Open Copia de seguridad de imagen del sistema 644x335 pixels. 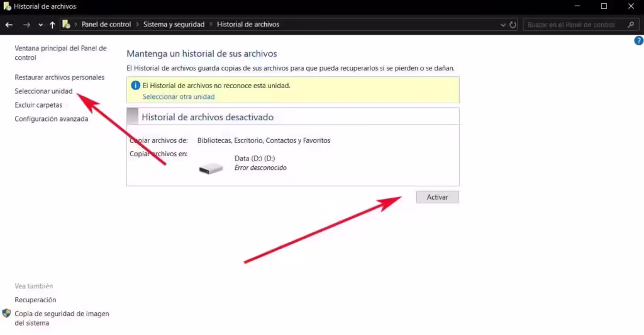(62, 318)
